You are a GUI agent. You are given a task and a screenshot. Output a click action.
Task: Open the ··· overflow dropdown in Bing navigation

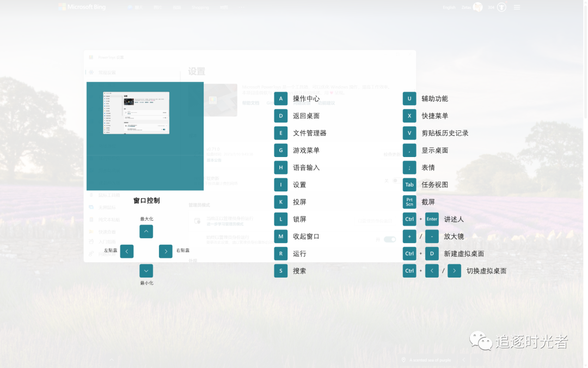coord(241,7)
